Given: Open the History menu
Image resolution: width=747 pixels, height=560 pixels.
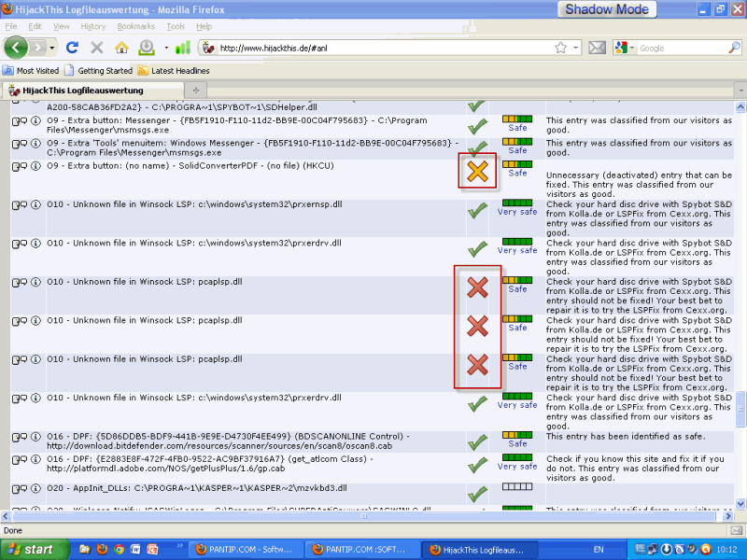Looking at the screenshot, I should click(x=92, y=26).
